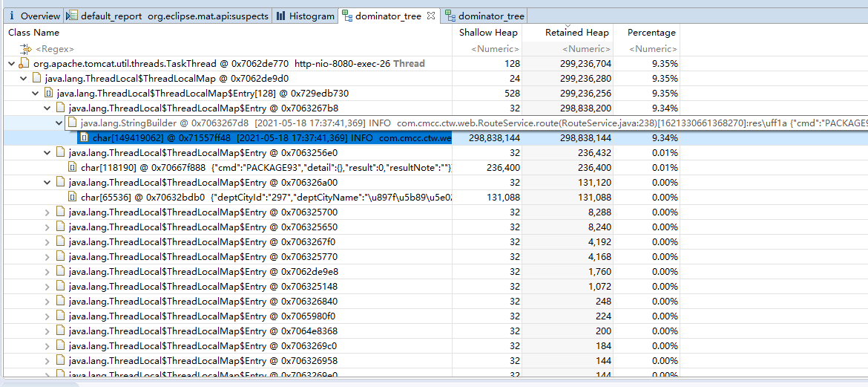This screenshot has height=387, width=868.
Task: Open the Overview tab
Action: pos(34,16)
